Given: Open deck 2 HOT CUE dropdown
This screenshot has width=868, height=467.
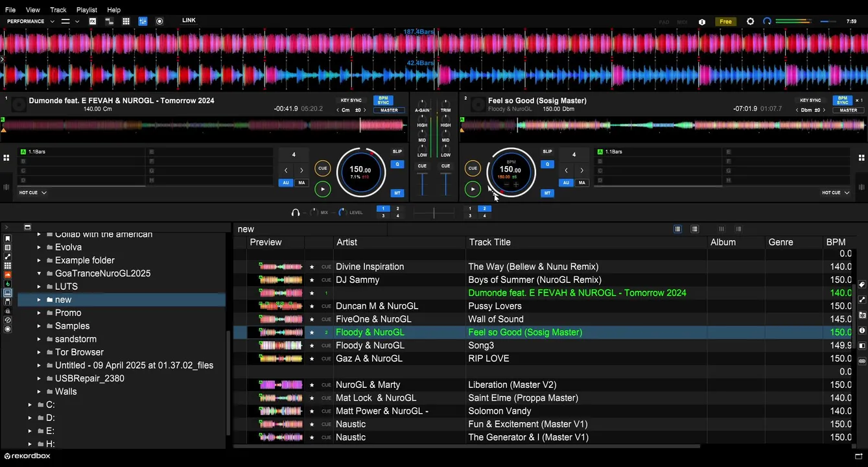Looking at the screenshot, I should click(x=836, y=193).
